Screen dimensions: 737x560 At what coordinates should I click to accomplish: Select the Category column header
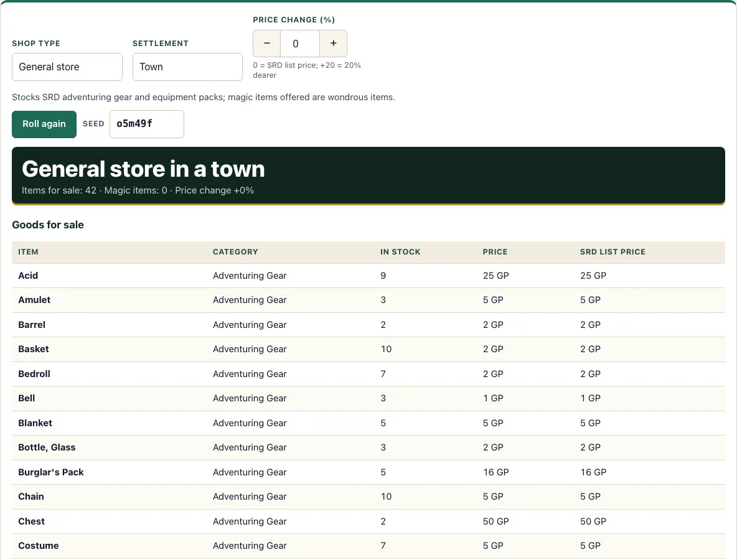235,252
